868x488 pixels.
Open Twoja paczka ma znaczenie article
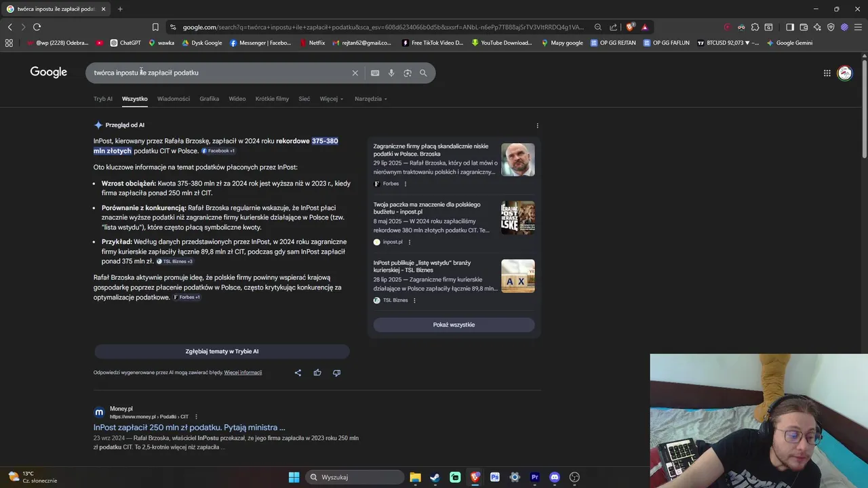click(x=427, y=208)
